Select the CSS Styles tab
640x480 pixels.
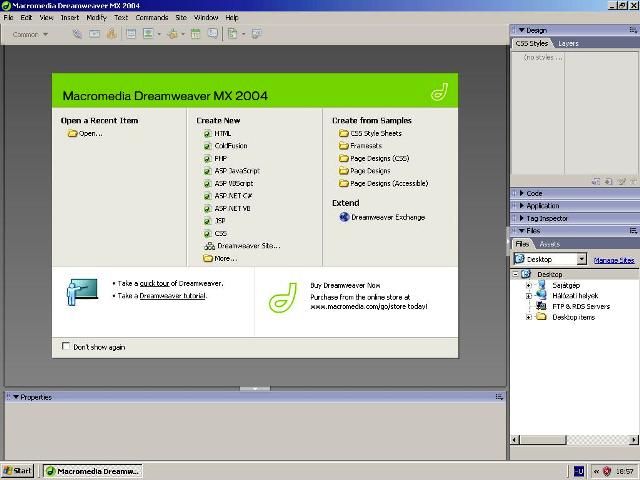pos(532,43)
